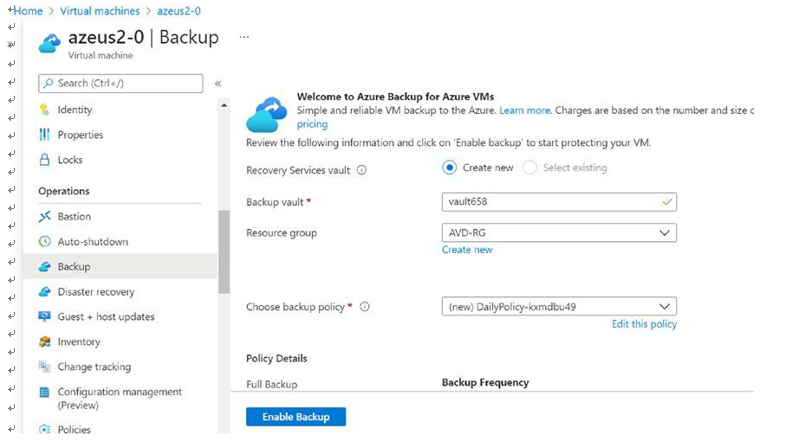Click the sidebar scrollbar thumb

coord(224,252)
